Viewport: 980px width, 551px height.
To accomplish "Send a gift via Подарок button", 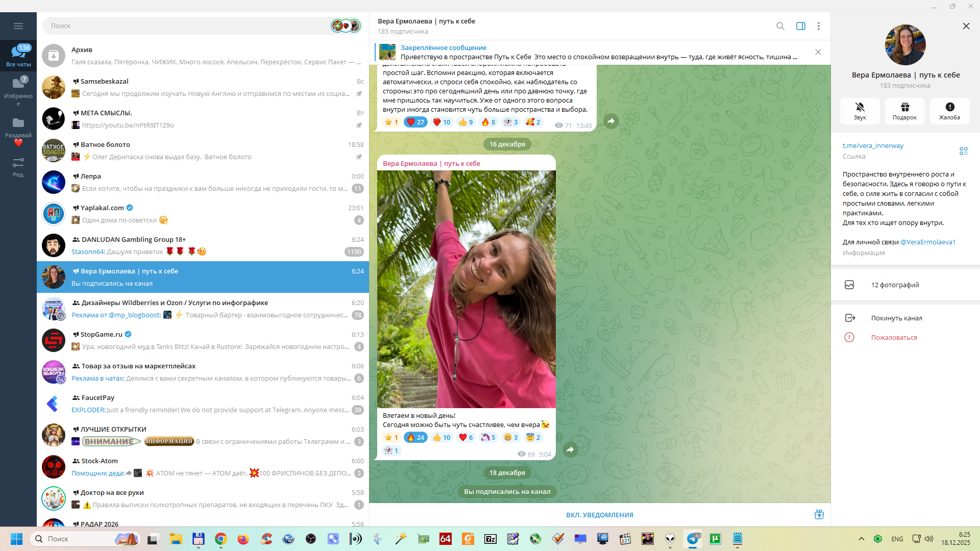I will tap(904, 111).
